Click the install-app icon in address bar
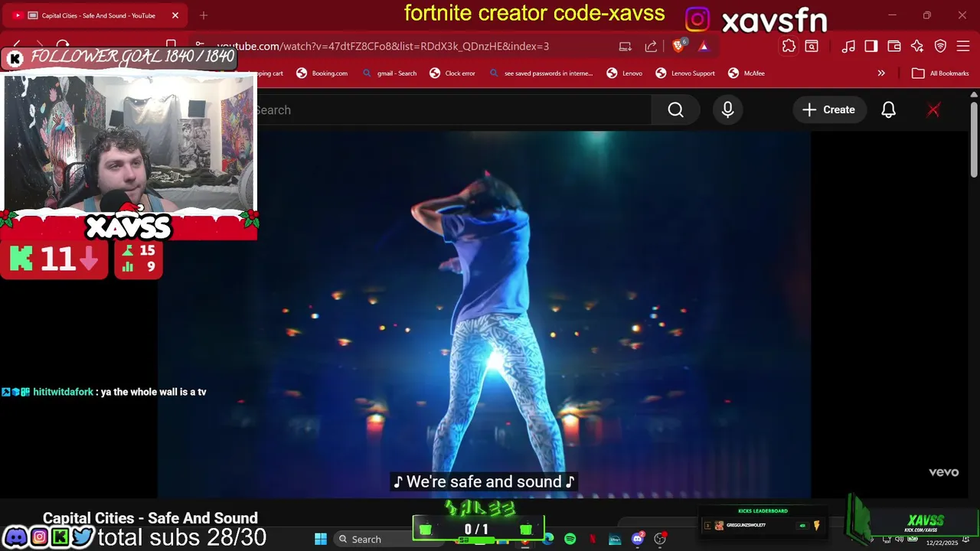The image size is (980, 551). [x=626, y=47]
